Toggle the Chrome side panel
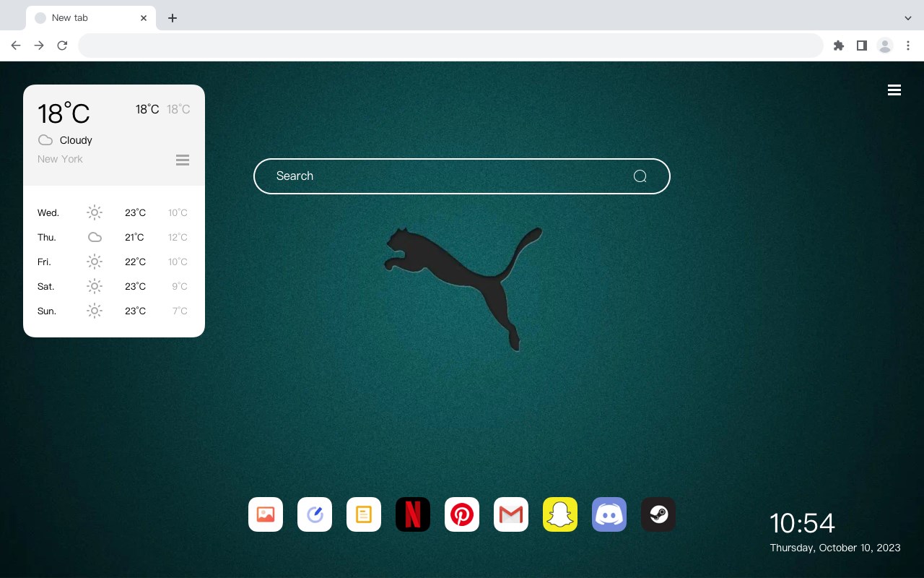 point(861,46)
